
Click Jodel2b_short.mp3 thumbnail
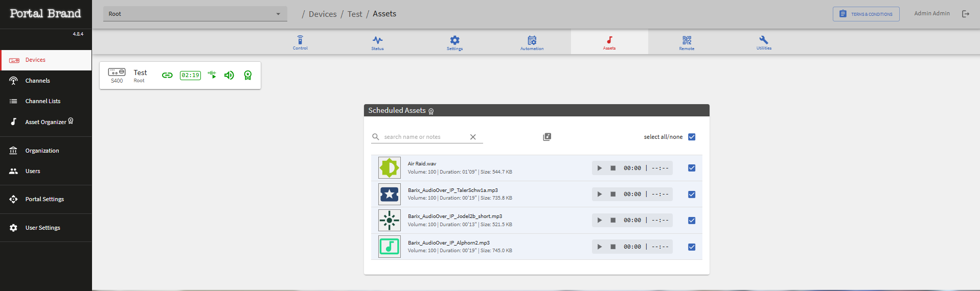point(390,221)
